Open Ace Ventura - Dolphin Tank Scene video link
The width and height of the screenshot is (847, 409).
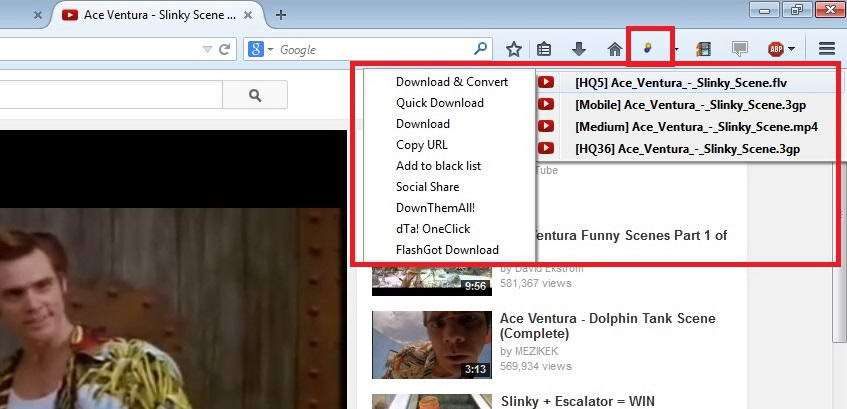coord(608,326)
